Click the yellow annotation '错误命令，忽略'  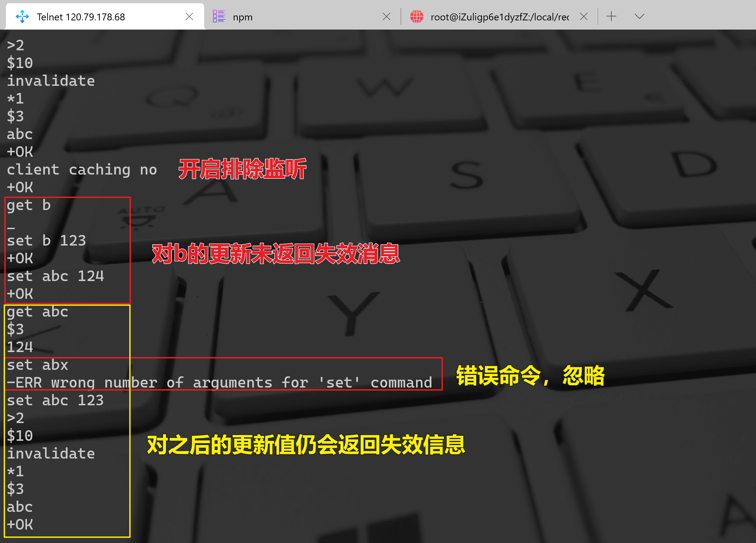point(530,376)
